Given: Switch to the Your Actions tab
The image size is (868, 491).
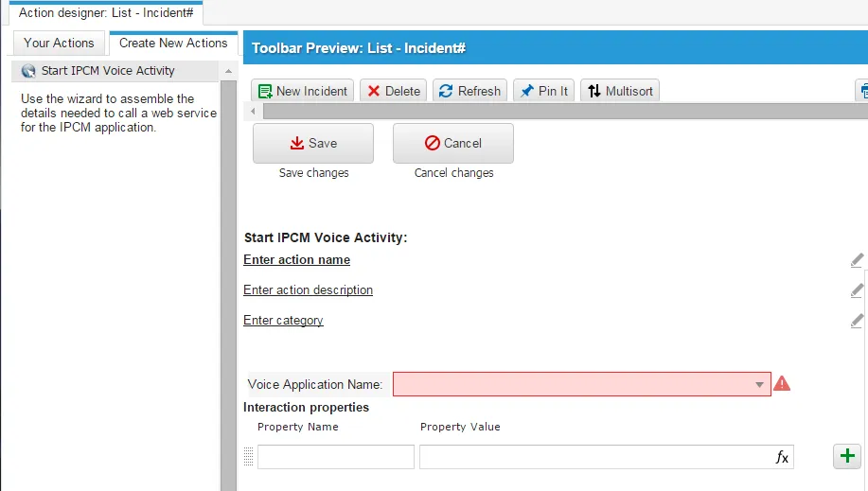Looking at the screenshot, I should click(59, 44).
